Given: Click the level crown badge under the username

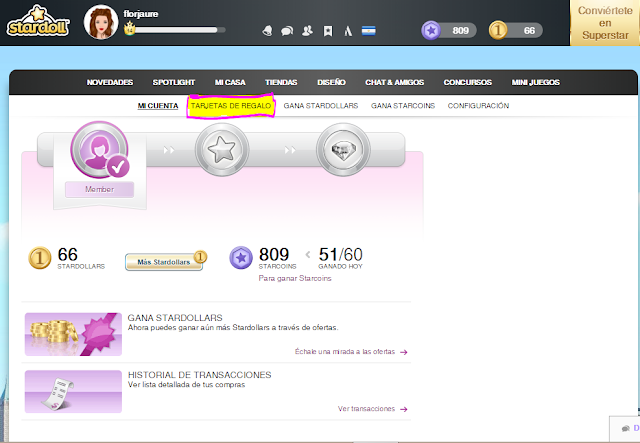Looking at the screenshot, I should 129,29.
